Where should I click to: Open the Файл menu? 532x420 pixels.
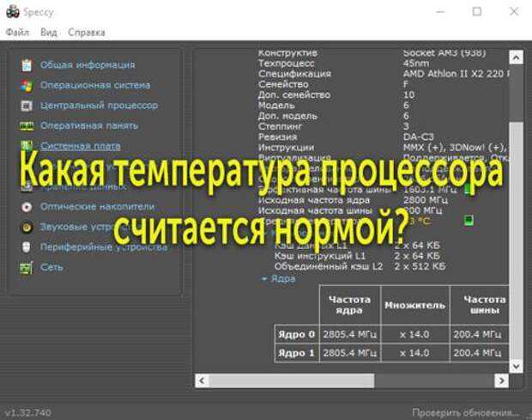[x=18, y=33]
